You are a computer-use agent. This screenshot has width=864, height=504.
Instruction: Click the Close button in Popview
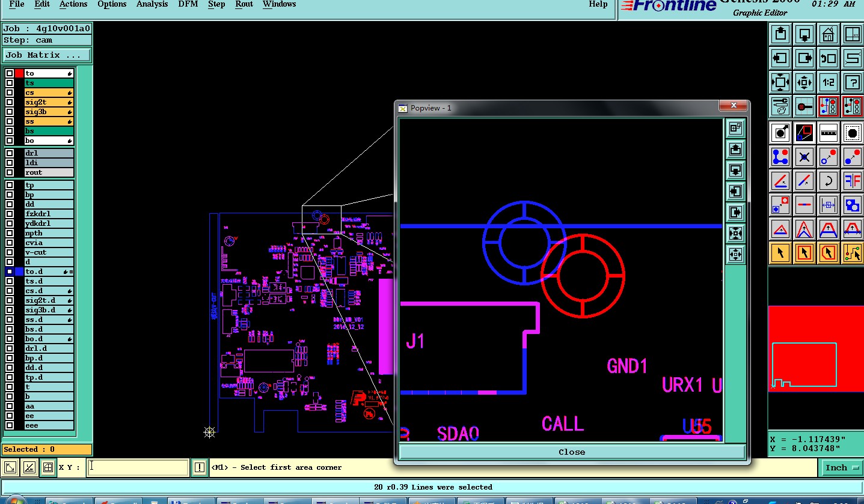(x=572, y=452)
